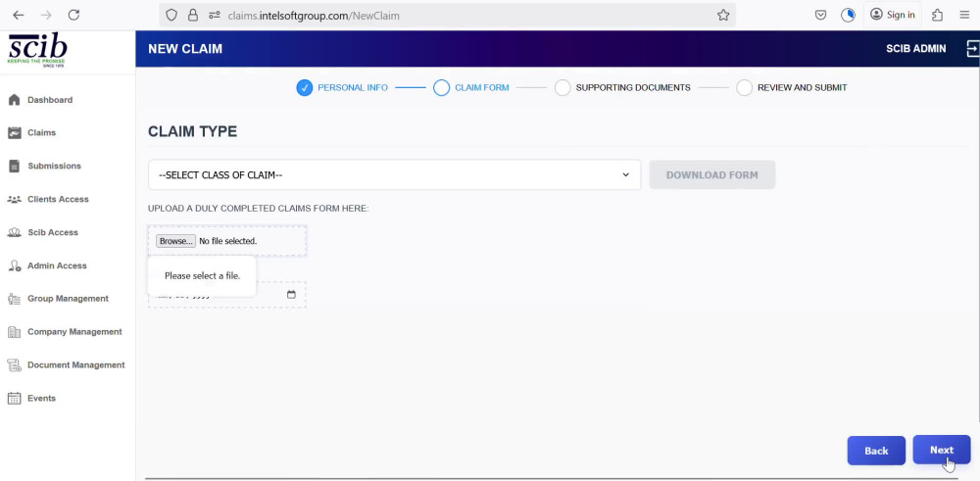Open Claims from the sidebar

(x=42, y=133)
